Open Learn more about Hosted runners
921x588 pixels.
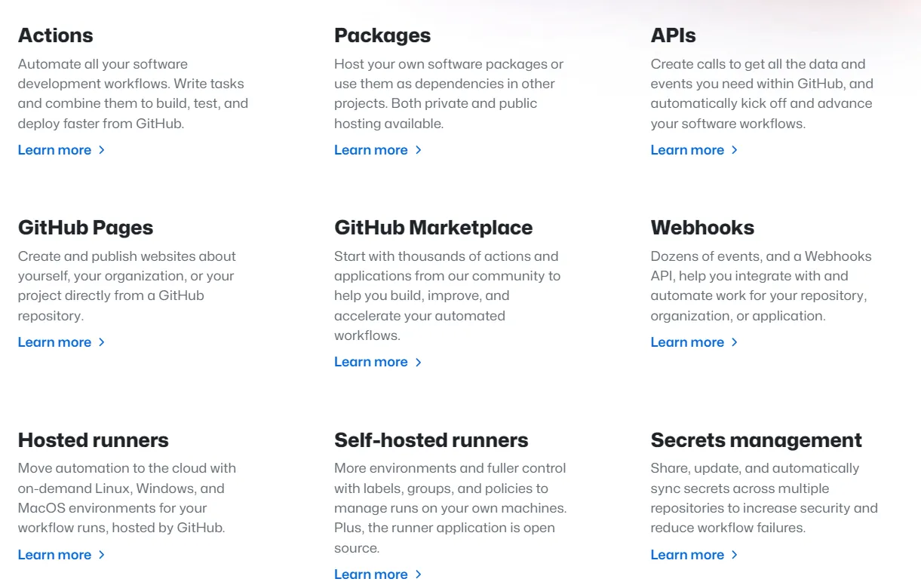(x=54, y=555)
